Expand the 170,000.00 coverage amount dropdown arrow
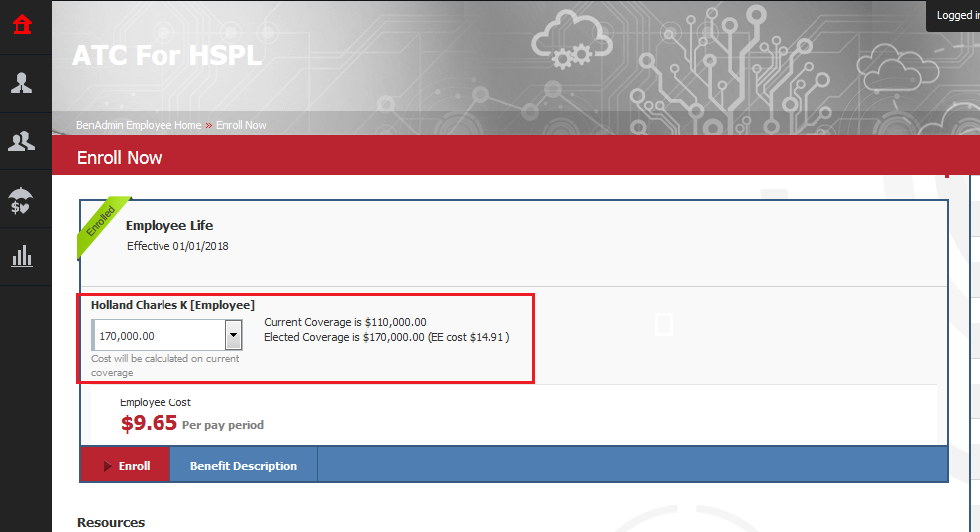This screenshot has width=980, height=532. coord(233,336)
